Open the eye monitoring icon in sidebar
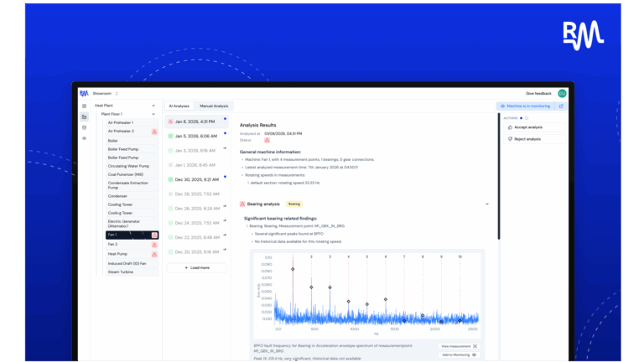This screenshot has height=362, width=644. coord(84,138)
